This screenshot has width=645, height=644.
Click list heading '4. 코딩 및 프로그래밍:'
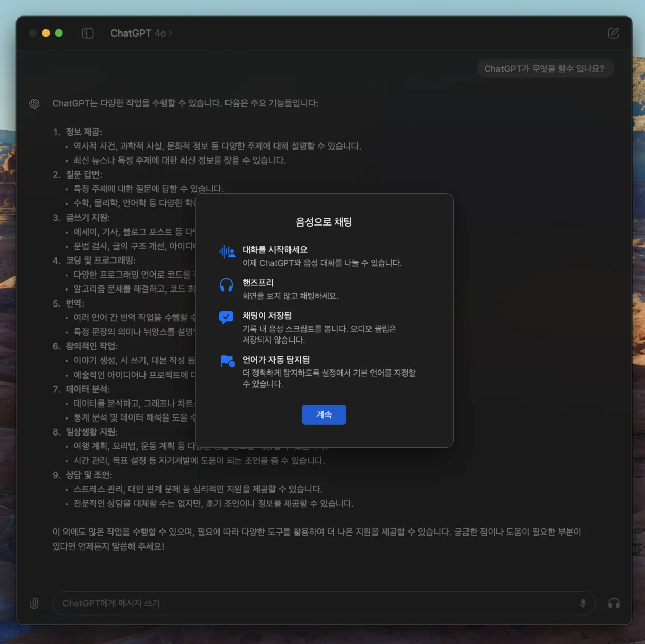[94, 261]
